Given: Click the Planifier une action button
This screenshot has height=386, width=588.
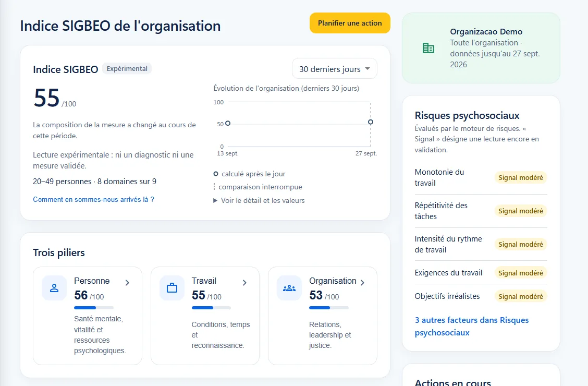Looking at the screenshot, I should point(350,23).
